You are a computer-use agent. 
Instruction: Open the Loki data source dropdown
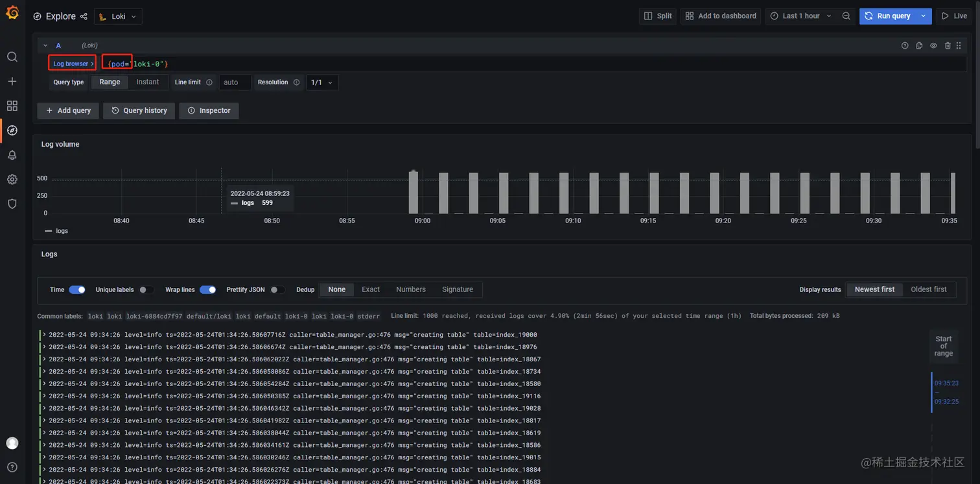pyautogui.click(x=118, y=16)
